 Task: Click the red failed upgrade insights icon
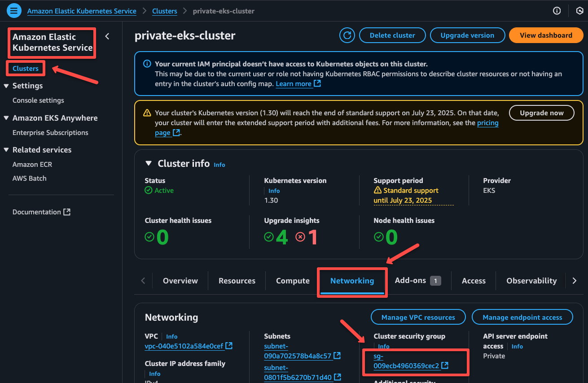[300, 237]
